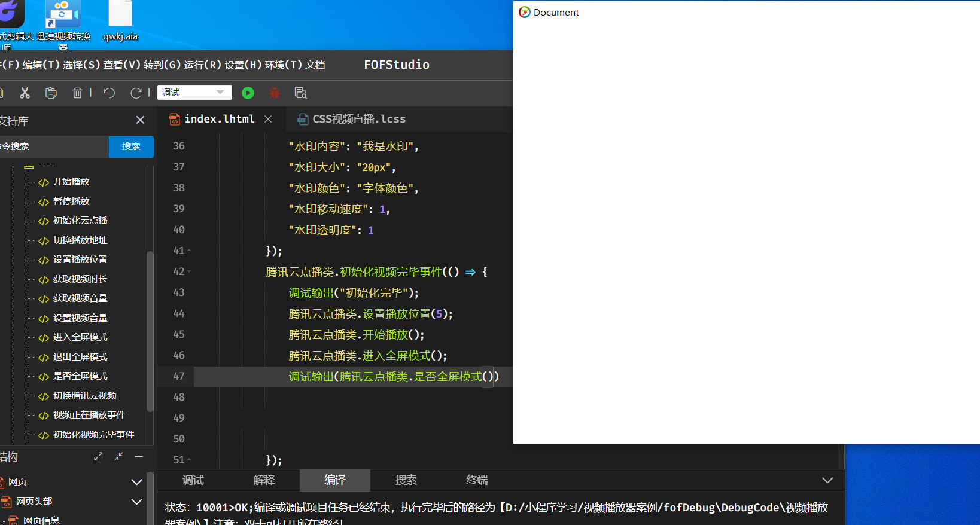Switch to the 调试 output tab

(193, 480)
